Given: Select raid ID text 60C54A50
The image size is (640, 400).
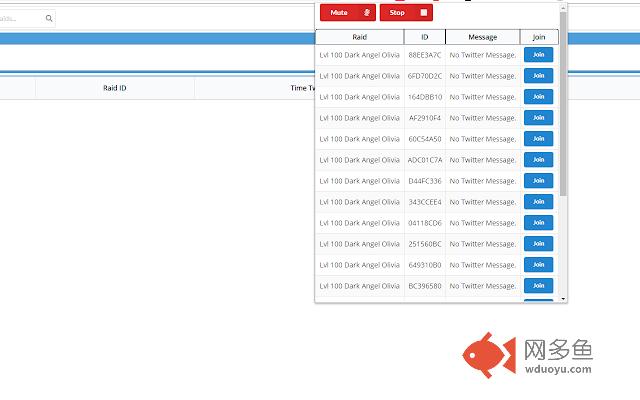Looking at the screenshot, I should point(424,139).
